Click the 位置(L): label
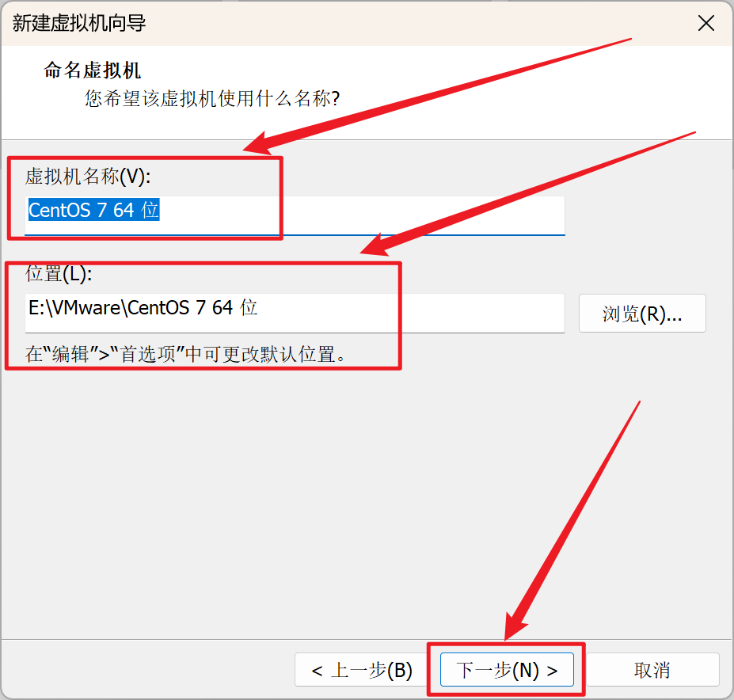The height and width of the screenshot is (700, 734). point(59,273)
